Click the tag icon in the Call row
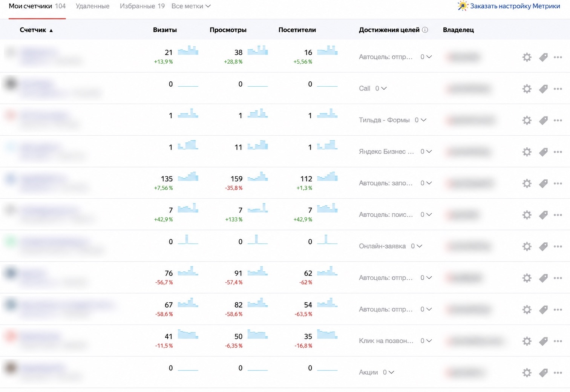 (543, 89)
